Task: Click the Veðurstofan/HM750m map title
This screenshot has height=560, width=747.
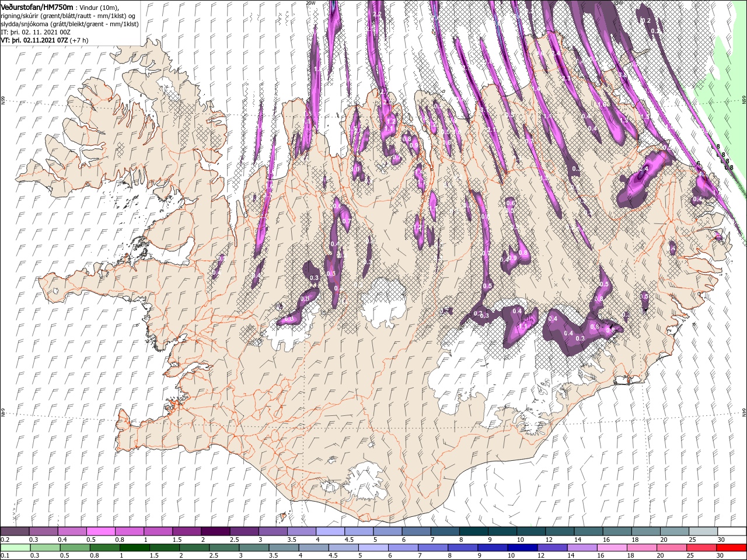Action: [37, 6]
